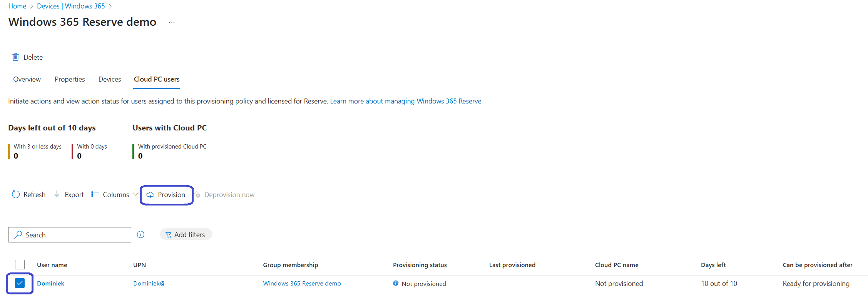Open the Properties tab

pos(70,79)
